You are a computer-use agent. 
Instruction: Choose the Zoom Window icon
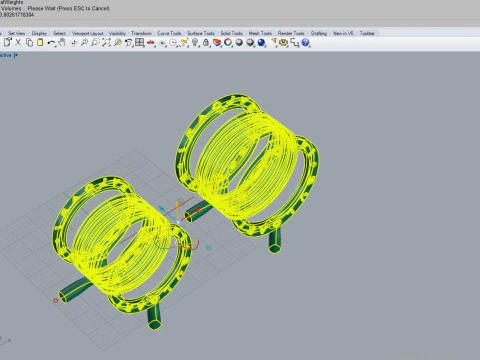pos(95,42)
